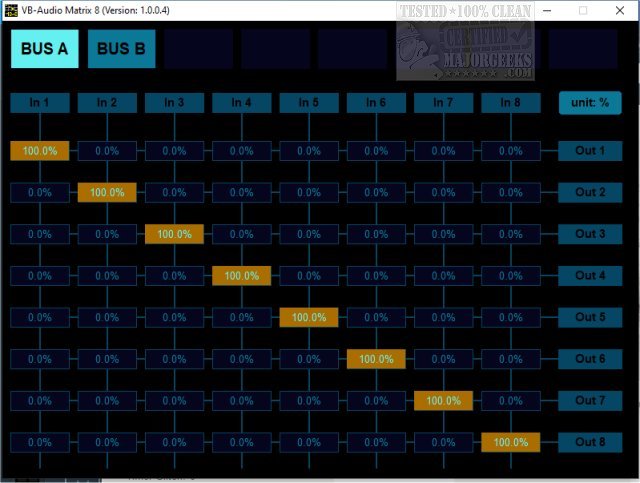The width and height of the screenshot is (640, 483).
Task: Click the Out 1 row label
Action: tap(590, 151)
